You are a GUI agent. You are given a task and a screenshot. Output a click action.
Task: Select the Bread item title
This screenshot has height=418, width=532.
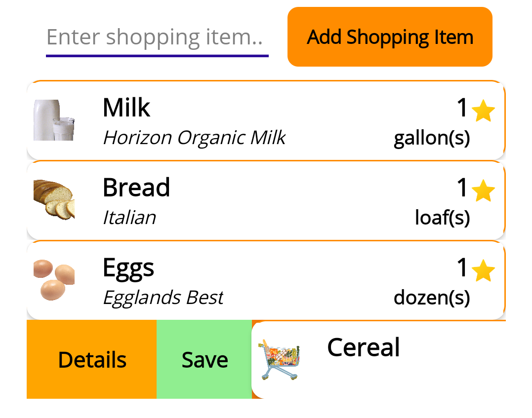[x=136, y=188]
